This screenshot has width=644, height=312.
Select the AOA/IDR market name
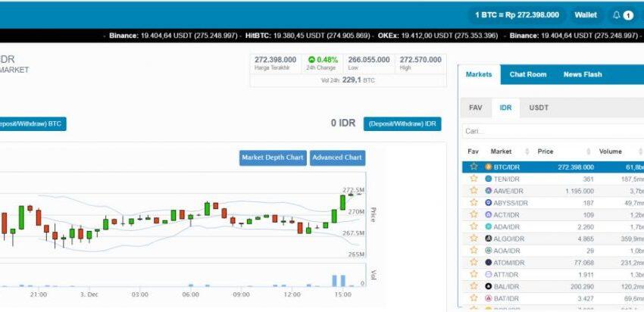pos(507,251)
